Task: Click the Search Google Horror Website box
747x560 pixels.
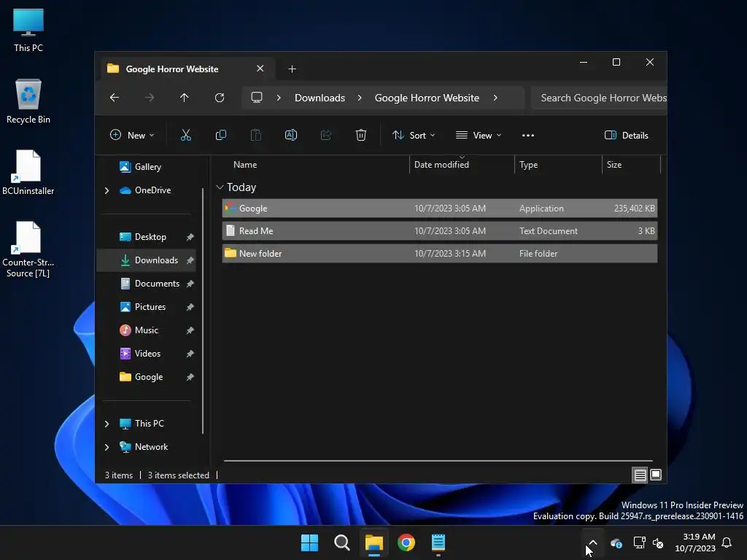Action: (600, 98)
